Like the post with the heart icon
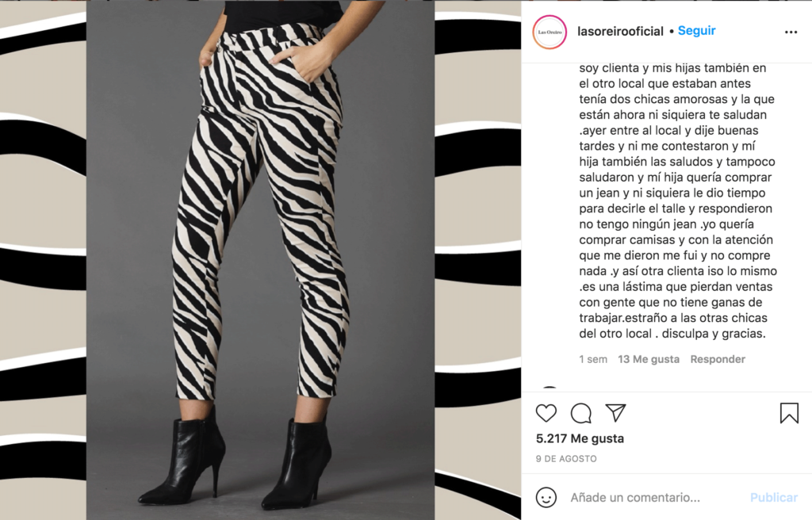Image resolution: width=812 pixels, height=520 pixels. (546, 413)
